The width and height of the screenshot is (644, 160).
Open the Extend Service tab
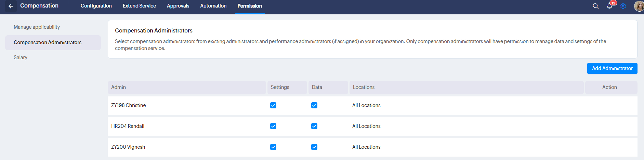point(139,6)
